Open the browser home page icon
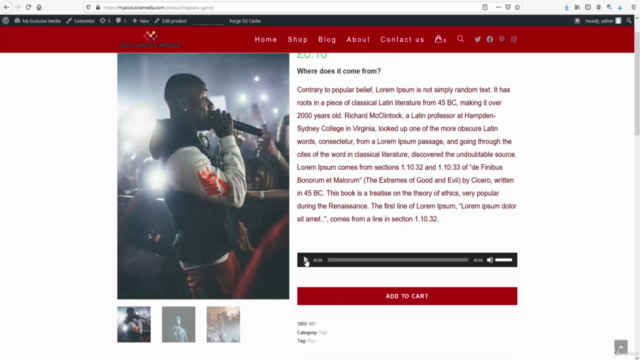The image size is (640, 360). (39, 7)
